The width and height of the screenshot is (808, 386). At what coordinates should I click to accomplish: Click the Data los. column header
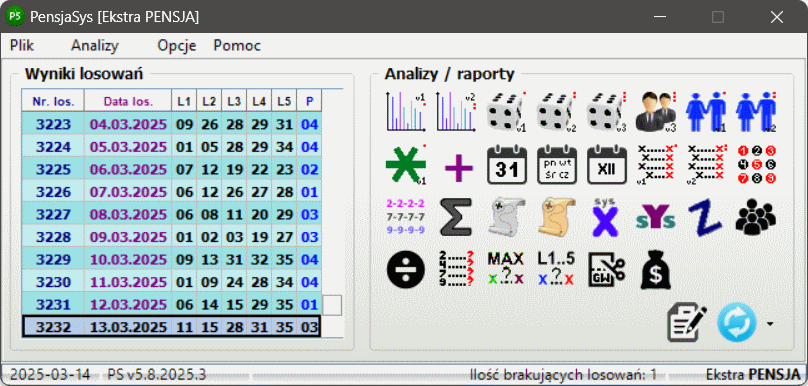128,101
